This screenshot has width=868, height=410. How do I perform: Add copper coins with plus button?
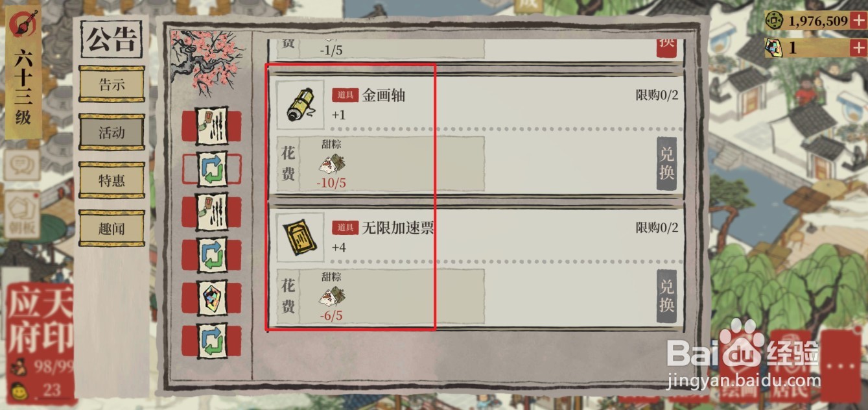click(857, 21)
